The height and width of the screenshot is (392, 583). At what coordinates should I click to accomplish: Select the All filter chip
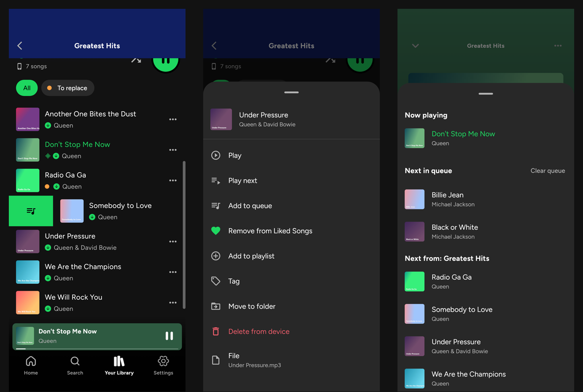click(x=27, y=88)
